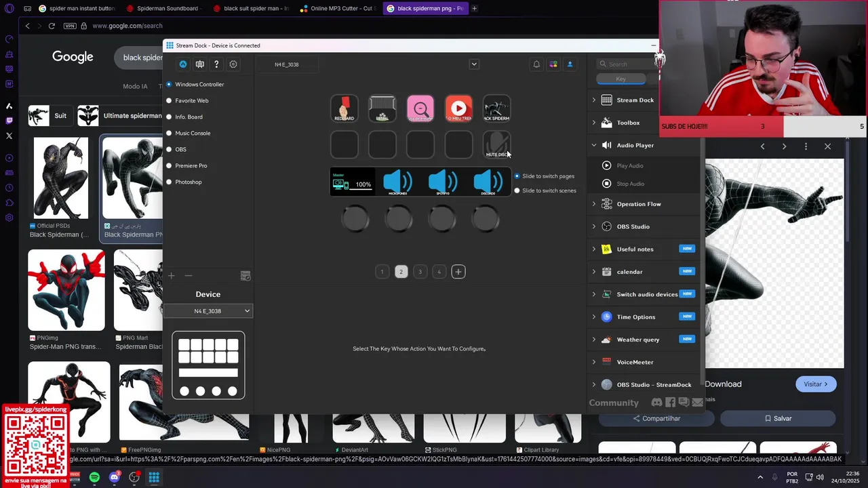The width and height of the screenshot is (868, 488).
Task: Collapse the Audio Player category
Action: pyautogui.click(x=594, y=145)
